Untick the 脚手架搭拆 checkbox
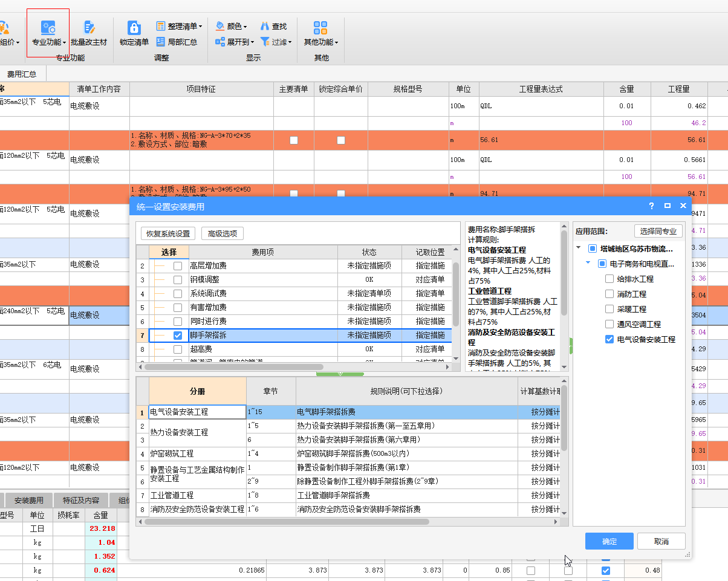This screenshot has width=728, height=581. (178, 336)
